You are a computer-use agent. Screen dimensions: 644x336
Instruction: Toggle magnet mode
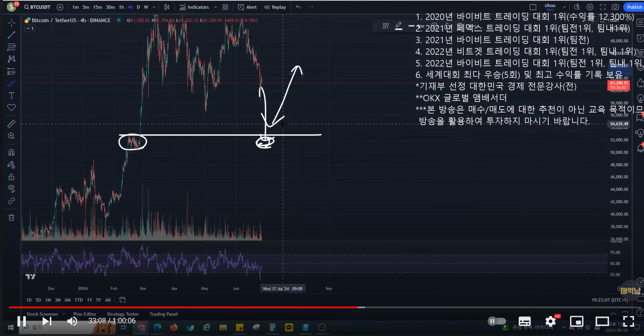11,152
